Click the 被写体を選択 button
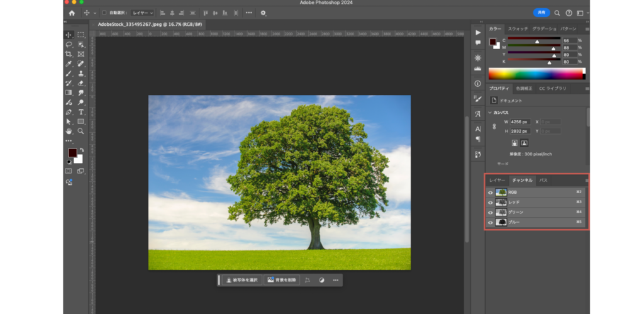Image resolution: width=644 pixels, height=314 pixels. (243, 280)
